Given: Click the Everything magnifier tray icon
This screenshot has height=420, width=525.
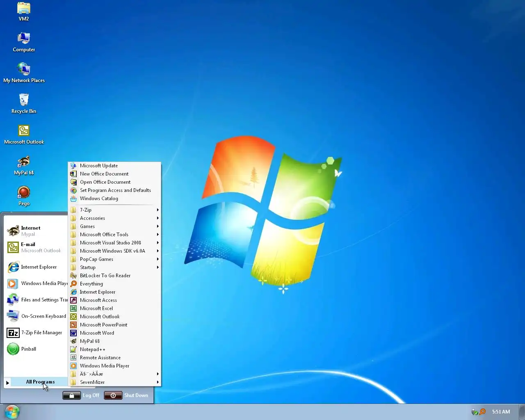Looking at the screenshot, I should coord(483,411).
